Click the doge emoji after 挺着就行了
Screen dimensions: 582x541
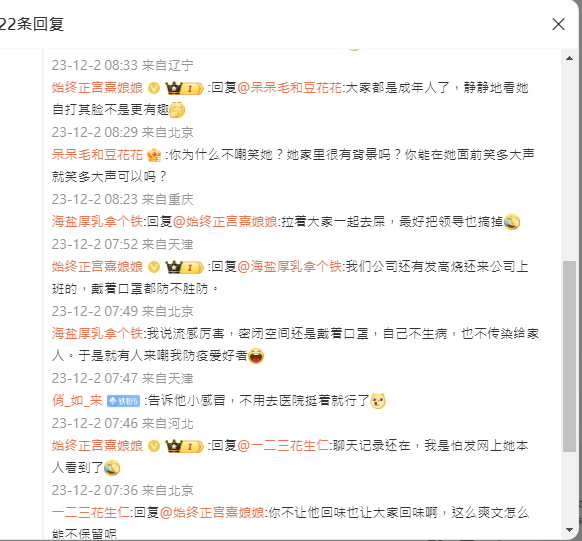378,401
